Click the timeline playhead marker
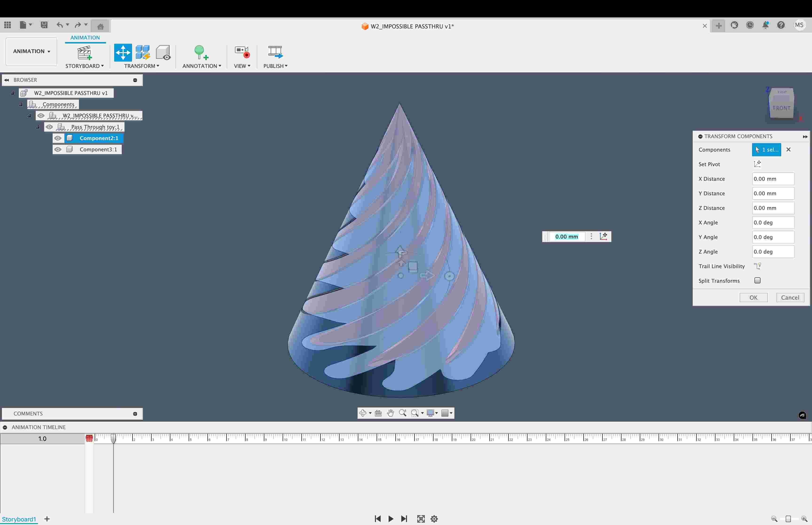 [113, 439]
